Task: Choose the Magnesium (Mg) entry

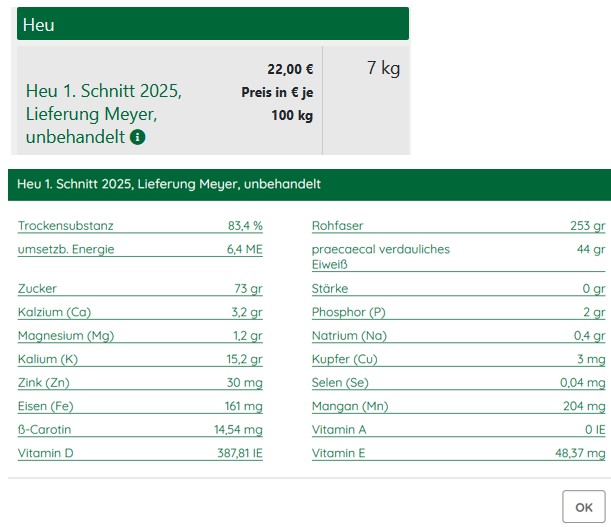Action: click(64, 335)
